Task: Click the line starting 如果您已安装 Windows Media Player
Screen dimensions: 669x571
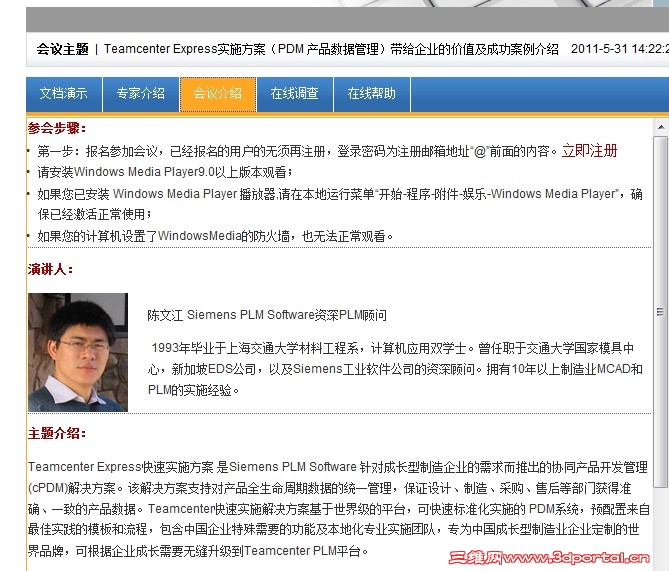Action: pyautogui.click(x=340, y=194)
